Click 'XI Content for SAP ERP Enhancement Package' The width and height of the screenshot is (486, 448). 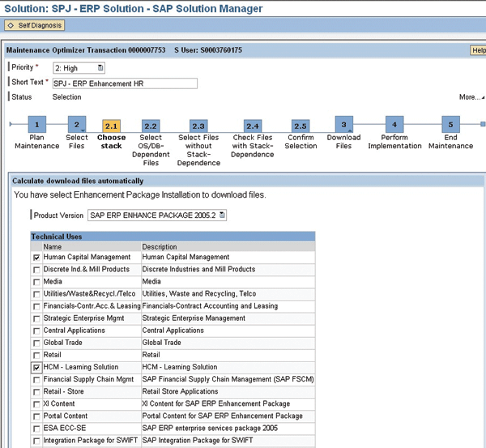coord(216,403)
